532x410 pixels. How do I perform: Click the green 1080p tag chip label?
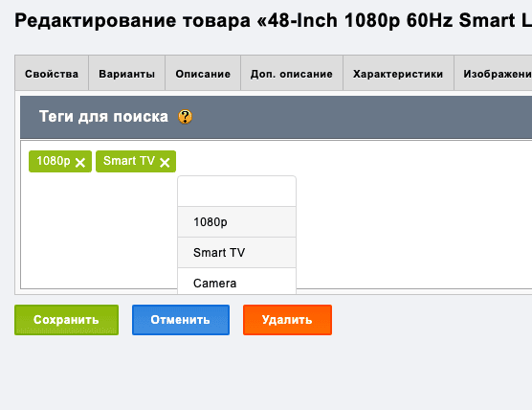(x=54, y=161)
